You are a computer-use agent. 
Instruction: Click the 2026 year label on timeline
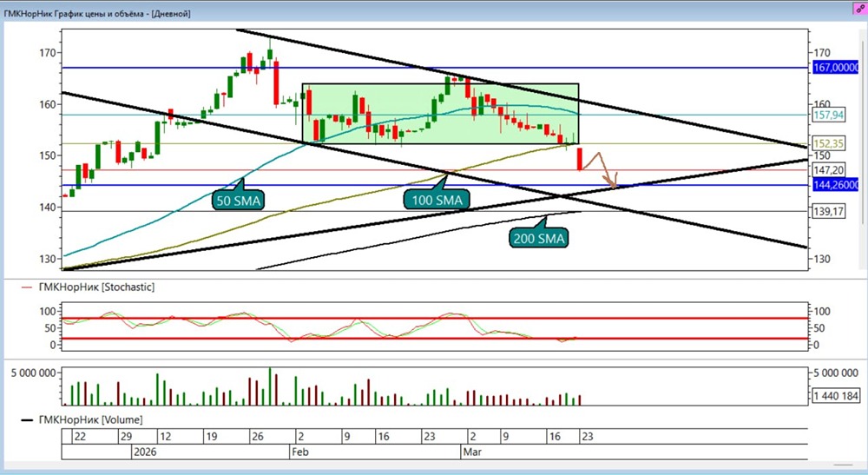145,452
